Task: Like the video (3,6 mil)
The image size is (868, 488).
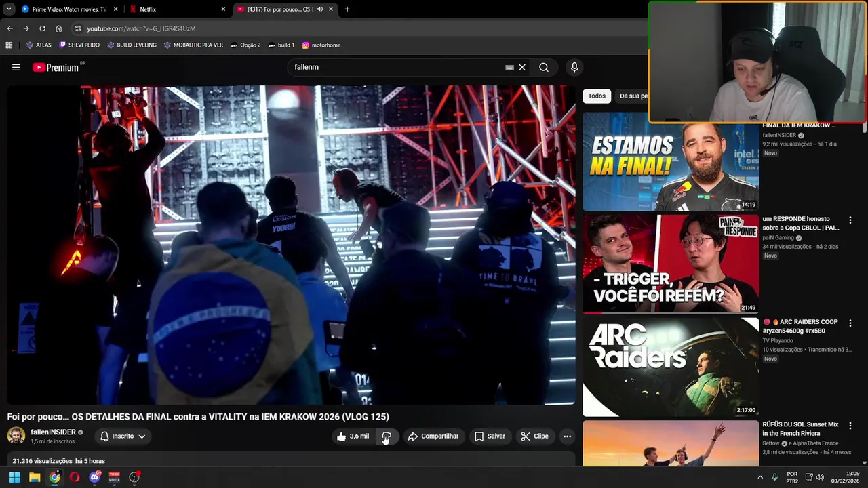Action: pos(353,436)
